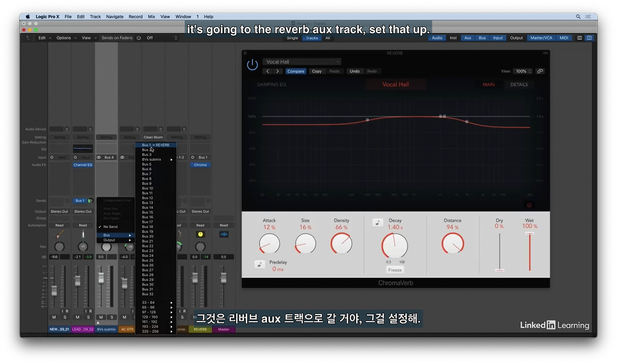Mute the BVs submix channel

pos(101,317)
